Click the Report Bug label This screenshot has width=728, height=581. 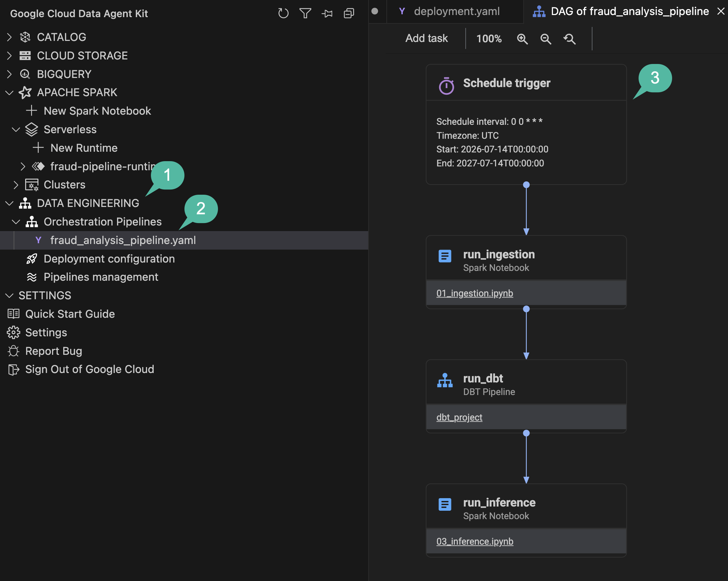click(54, 351)
